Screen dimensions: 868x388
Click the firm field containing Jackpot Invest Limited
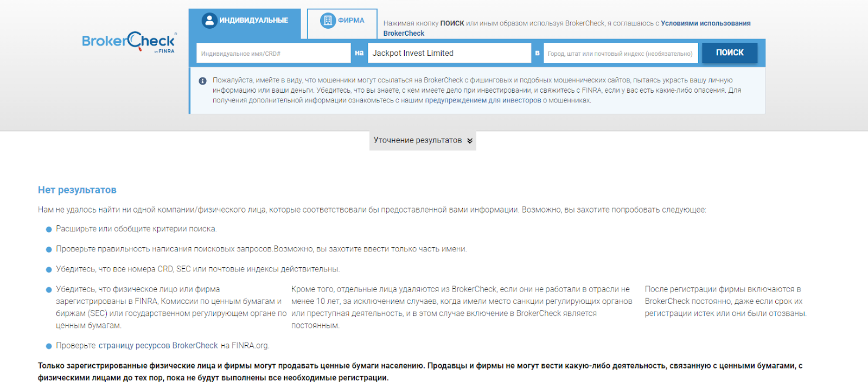449,53
